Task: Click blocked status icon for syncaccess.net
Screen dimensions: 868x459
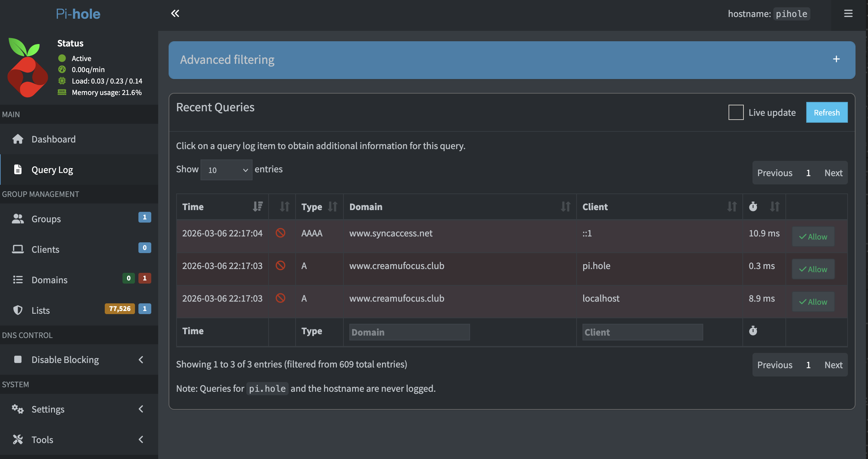Action: pos(280,233)
